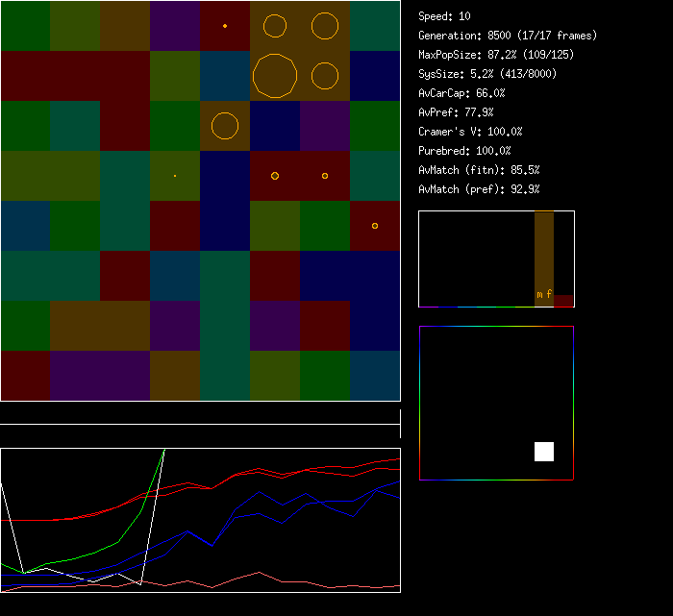The width and height of the screenshot is (673, 616).
Task: Select the orange circle in the isolated brown cell
Action: (224, 126)
